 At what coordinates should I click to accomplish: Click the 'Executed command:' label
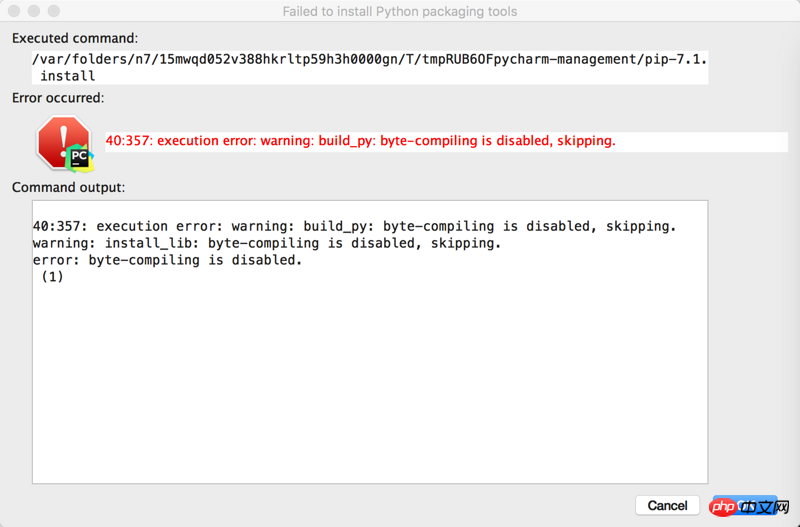(75, 38)
